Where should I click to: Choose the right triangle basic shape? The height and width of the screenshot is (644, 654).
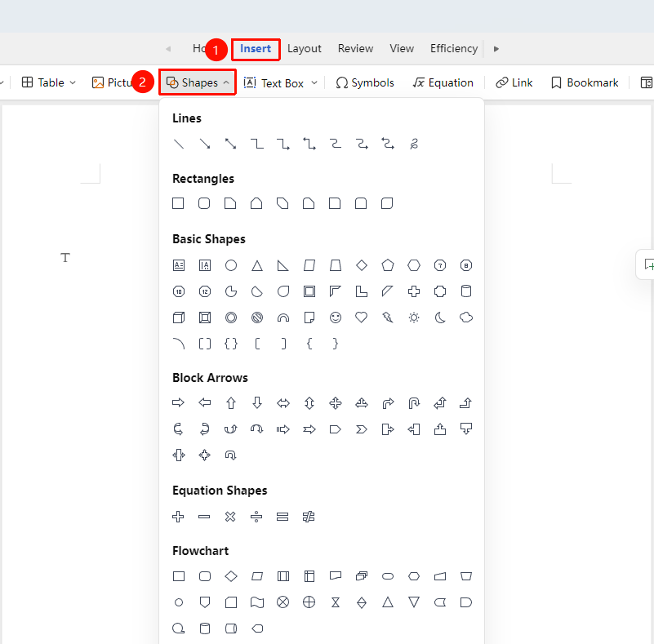(283, 265)
